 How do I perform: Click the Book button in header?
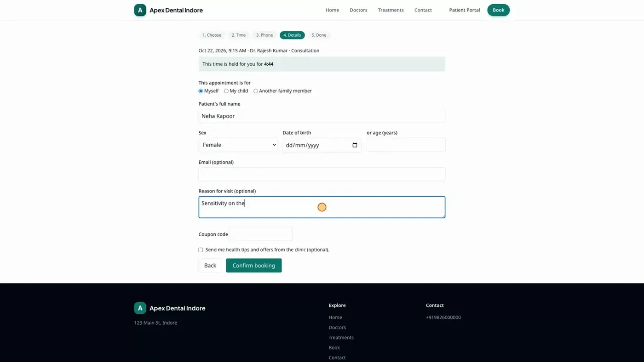tap(499, 10)
